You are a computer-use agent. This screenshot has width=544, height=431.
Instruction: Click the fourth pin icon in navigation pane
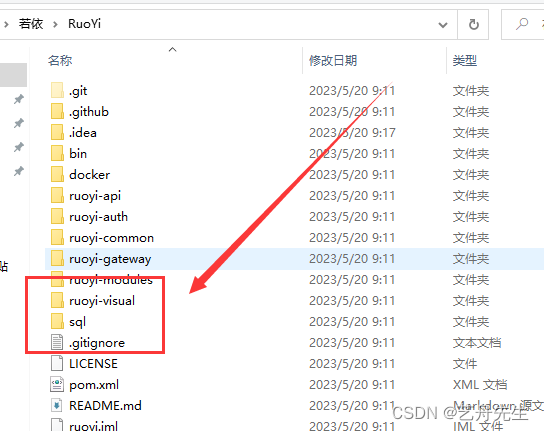(x=19, y=171)
